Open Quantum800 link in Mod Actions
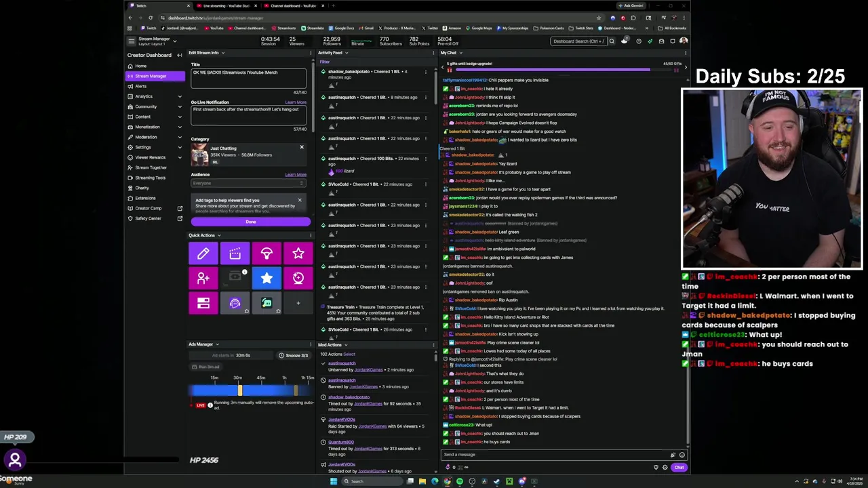 tap(341, 442)
